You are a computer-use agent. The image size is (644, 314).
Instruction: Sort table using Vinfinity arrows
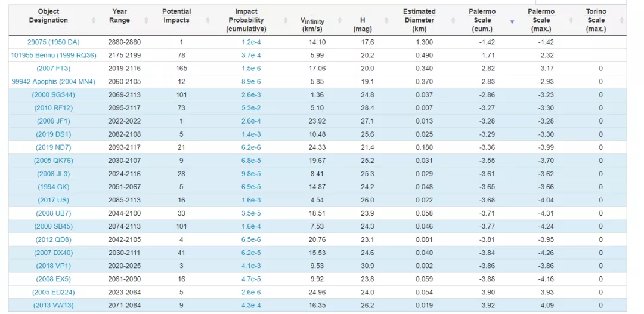(x=339, y=20)
